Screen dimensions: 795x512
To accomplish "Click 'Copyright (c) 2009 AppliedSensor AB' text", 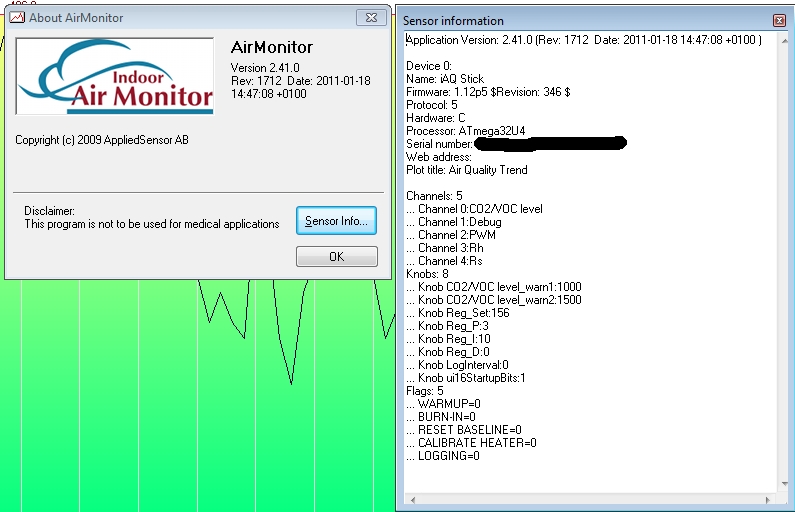I will click(102, 140).
